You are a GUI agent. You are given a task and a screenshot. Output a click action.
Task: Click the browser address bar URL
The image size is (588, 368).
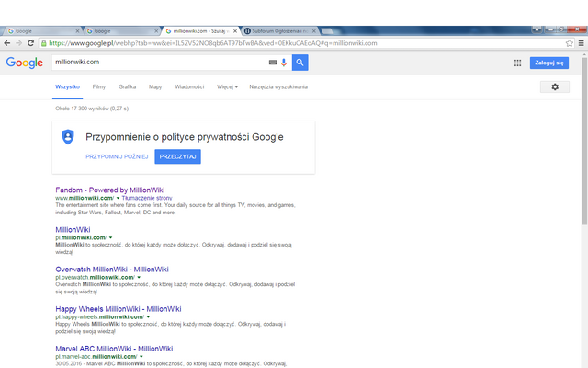click(213, 43)
